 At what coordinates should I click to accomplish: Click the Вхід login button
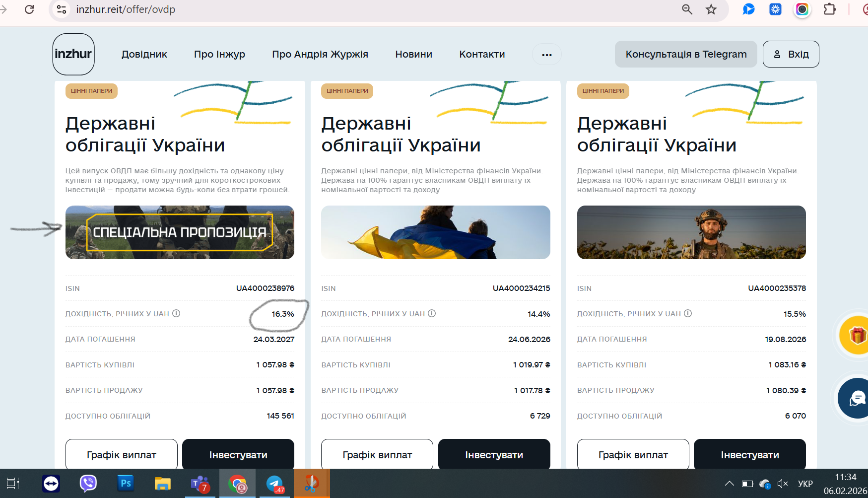pos(791,54)
